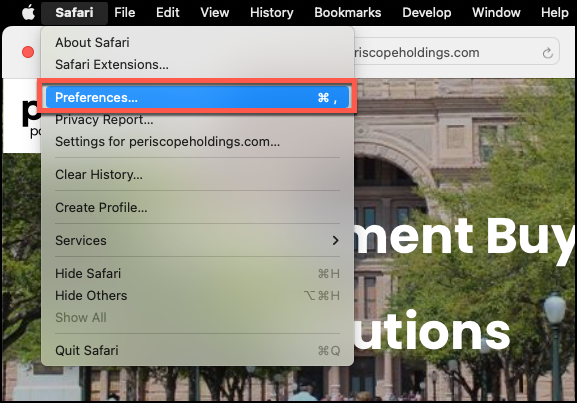Open Preferences… from the Safari menu
The width and height of the screenshot is (577, 403).
point(197,98)
